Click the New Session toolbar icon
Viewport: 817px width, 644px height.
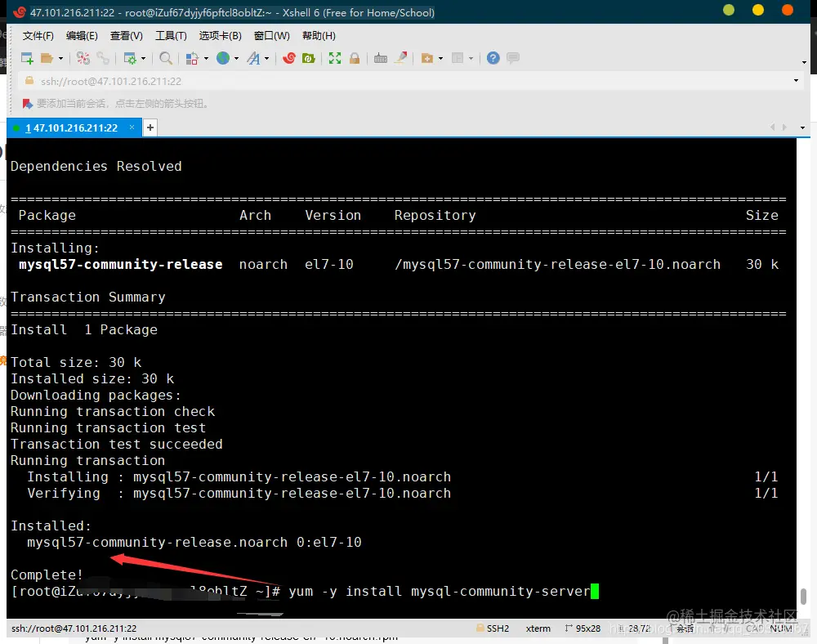[x=27, y=58]
